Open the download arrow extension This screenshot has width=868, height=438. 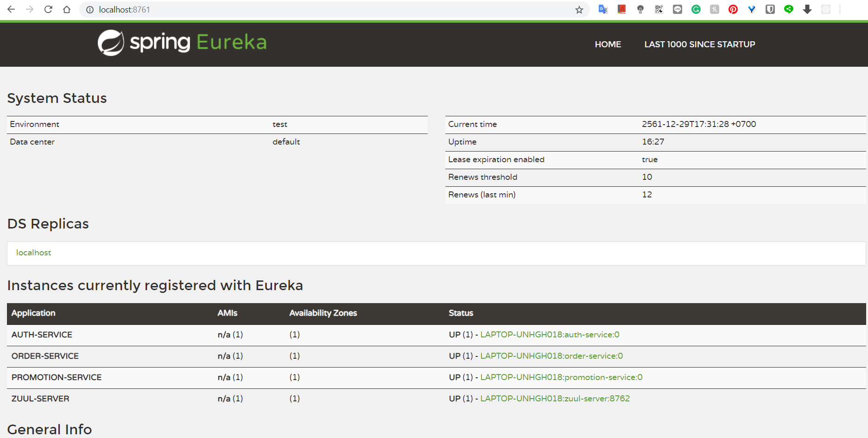coord(807,9)
